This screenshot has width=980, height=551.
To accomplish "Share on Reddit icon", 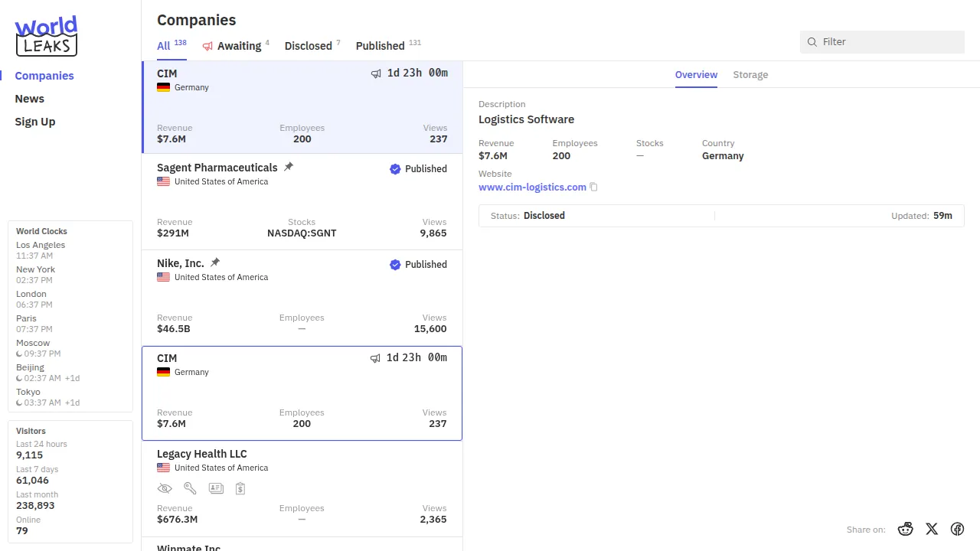I will [x=906, y=529].
